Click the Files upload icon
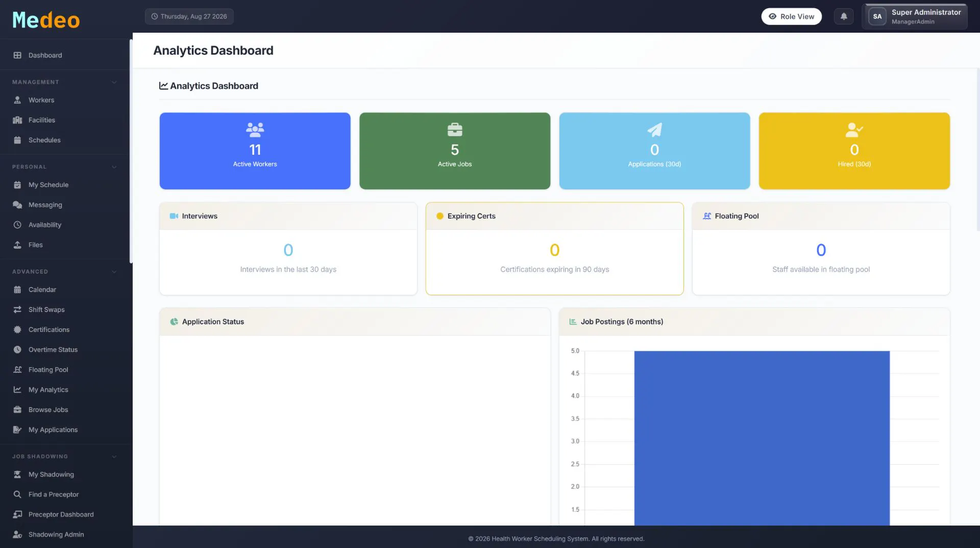Screen dimensions: 980x548 click(x=17, y=245)
